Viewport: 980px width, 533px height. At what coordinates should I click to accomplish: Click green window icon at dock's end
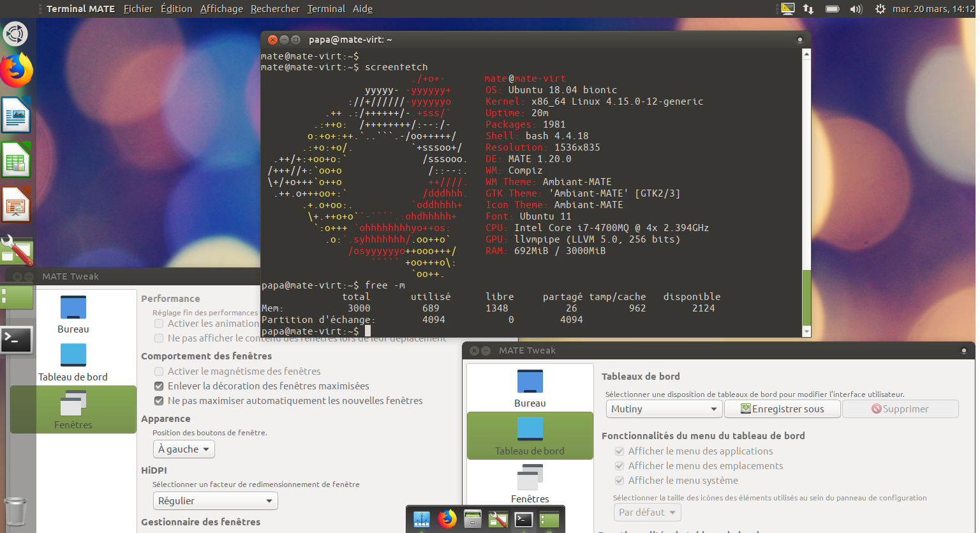point(549,520)
